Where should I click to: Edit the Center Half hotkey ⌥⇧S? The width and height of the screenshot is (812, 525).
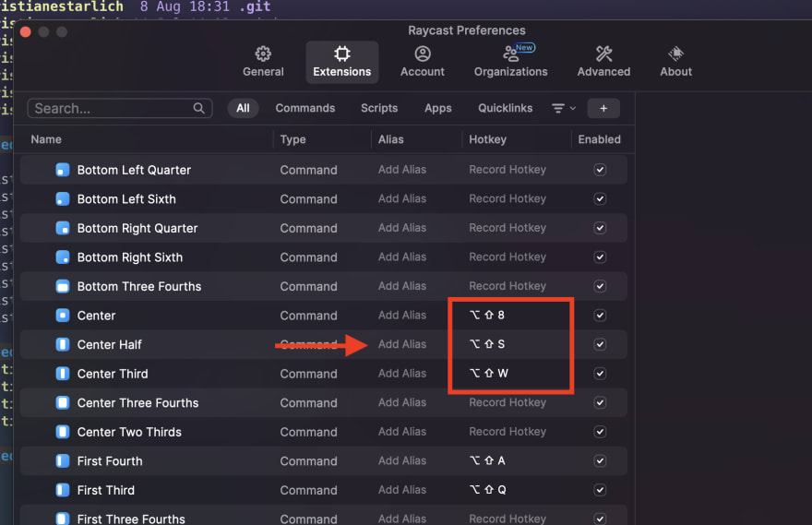(x=487, y=344)
